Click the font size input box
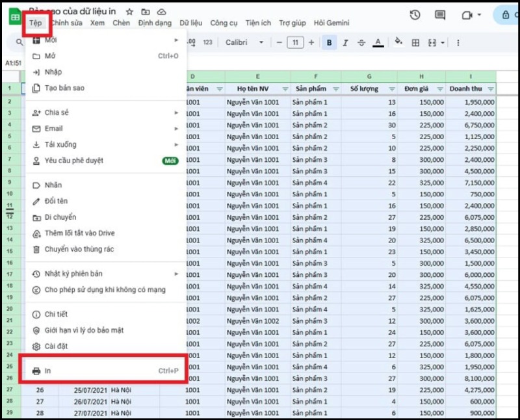 pos(295,43)
